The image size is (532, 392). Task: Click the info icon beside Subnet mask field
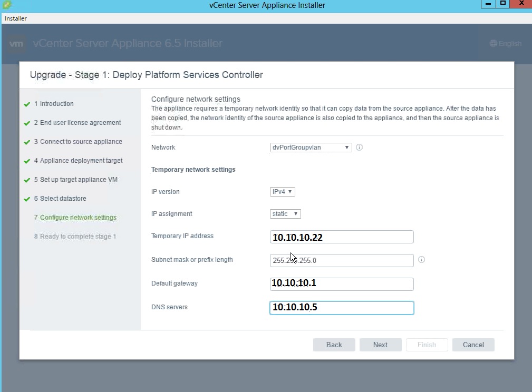[421, 260]
